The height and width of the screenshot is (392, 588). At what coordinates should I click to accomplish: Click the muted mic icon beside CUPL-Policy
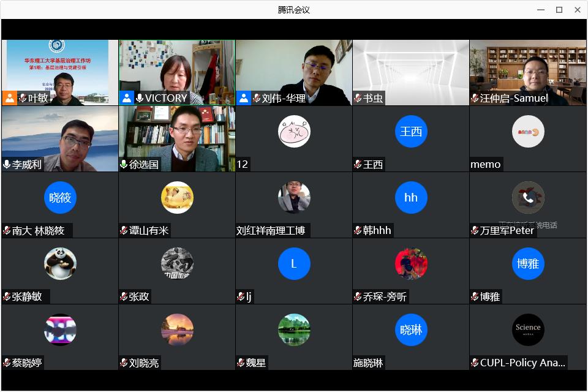click(x=475, y=363)
